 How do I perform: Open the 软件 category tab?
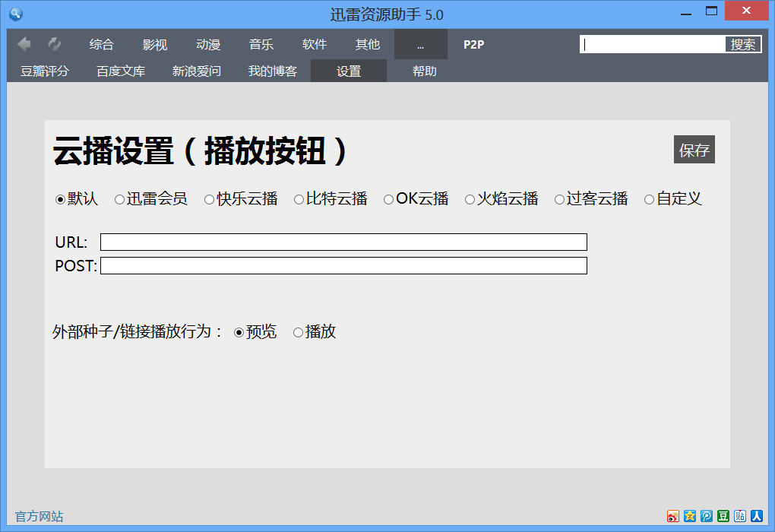315,45
